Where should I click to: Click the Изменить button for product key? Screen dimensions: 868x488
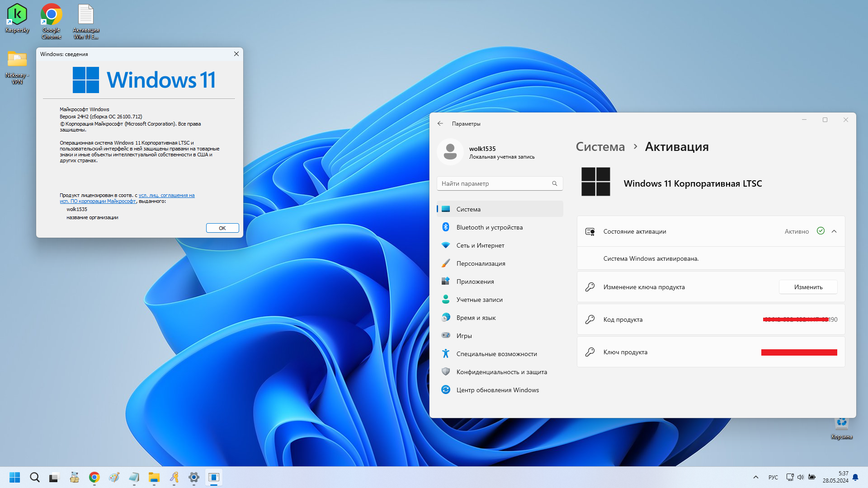click(808, 287)
